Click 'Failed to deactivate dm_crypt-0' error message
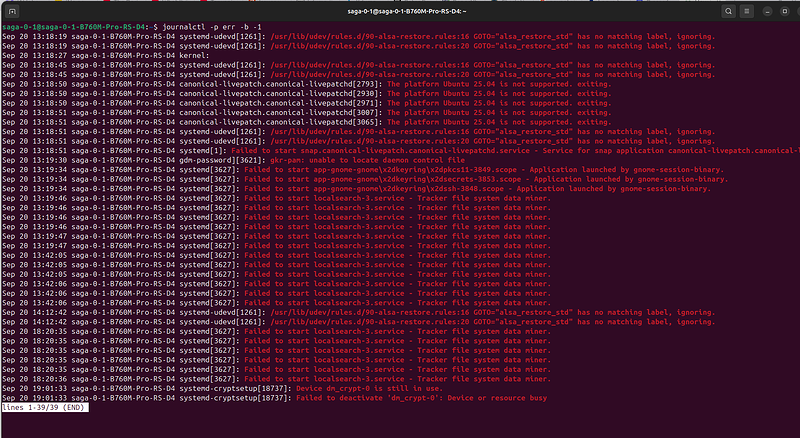This screenshot has width=800, height=438. click(420, 398)
